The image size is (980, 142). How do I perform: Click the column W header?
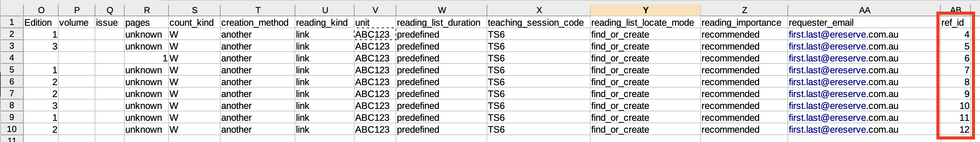click(441, 10)
